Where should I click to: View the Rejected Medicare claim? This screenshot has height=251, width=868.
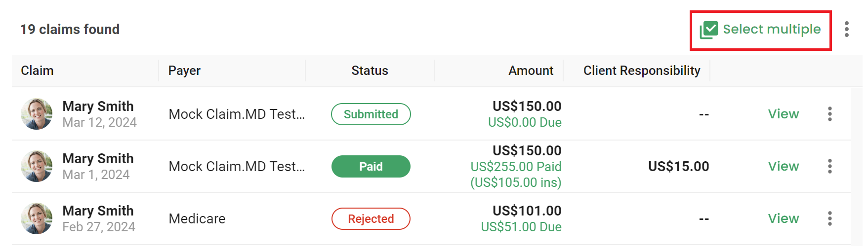pos(784,218)
